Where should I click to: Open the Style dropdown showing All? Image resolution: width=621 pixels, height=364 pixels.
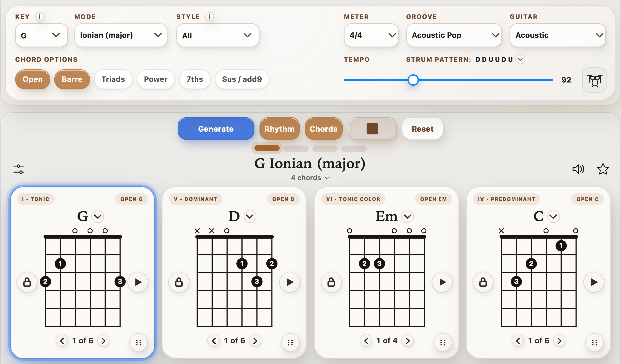coord(217,35)
